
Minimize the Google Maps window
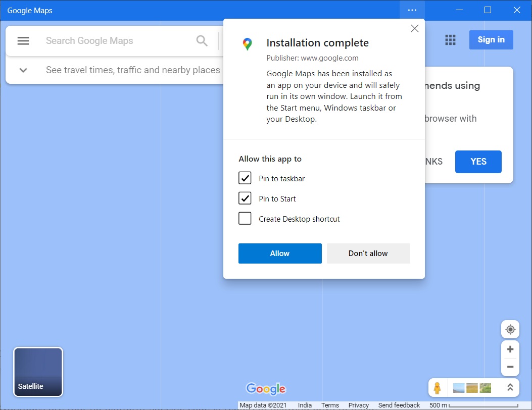coord(459,10)
